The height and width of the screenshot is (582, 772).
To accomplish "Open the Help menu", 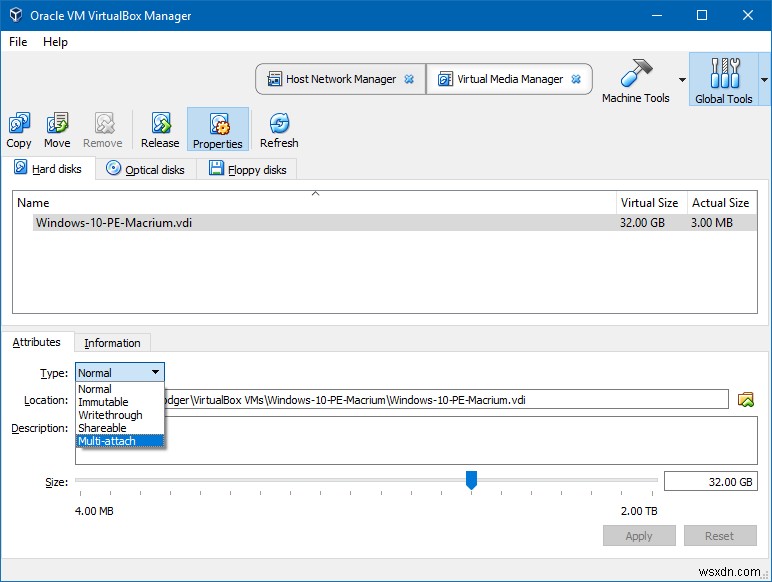I will point(55,42).
